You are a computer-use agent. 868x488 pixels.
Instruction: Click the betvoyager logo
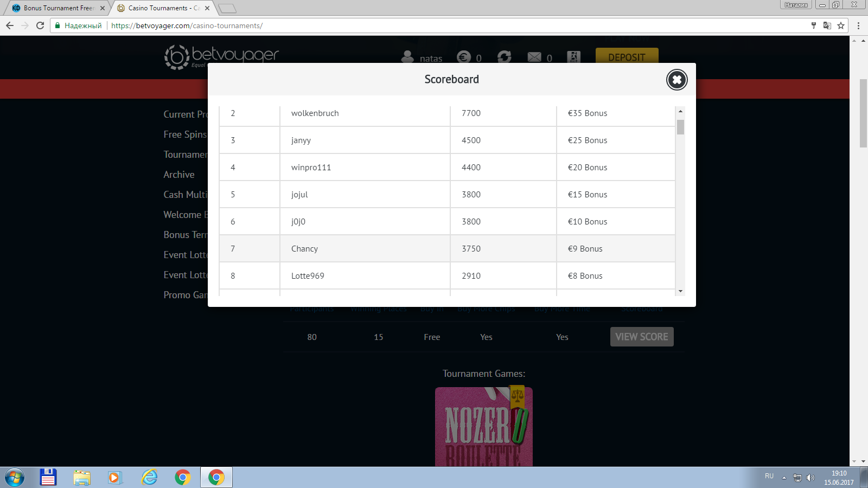(x=221, y=57)
